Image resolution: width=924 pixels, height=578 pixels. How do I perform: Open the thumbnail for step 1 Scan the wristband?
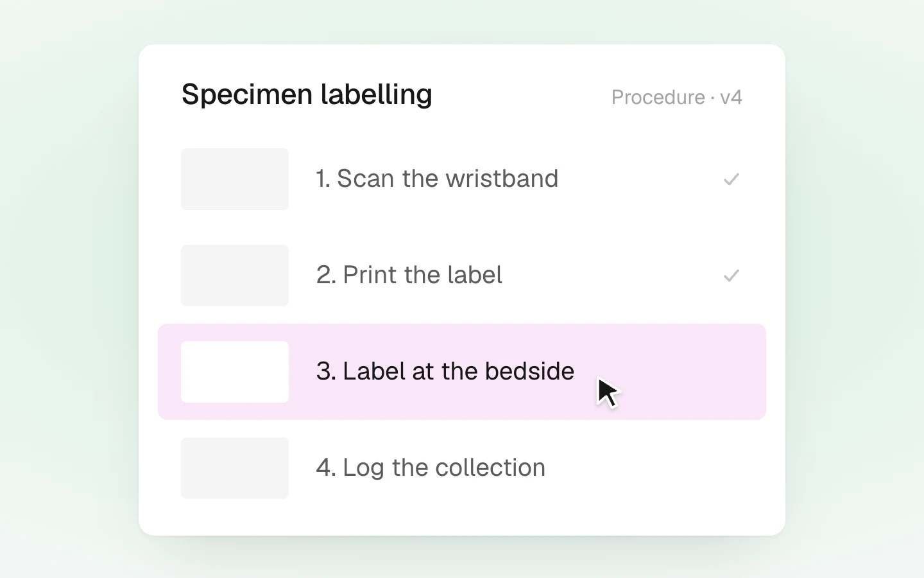[235, 179]
